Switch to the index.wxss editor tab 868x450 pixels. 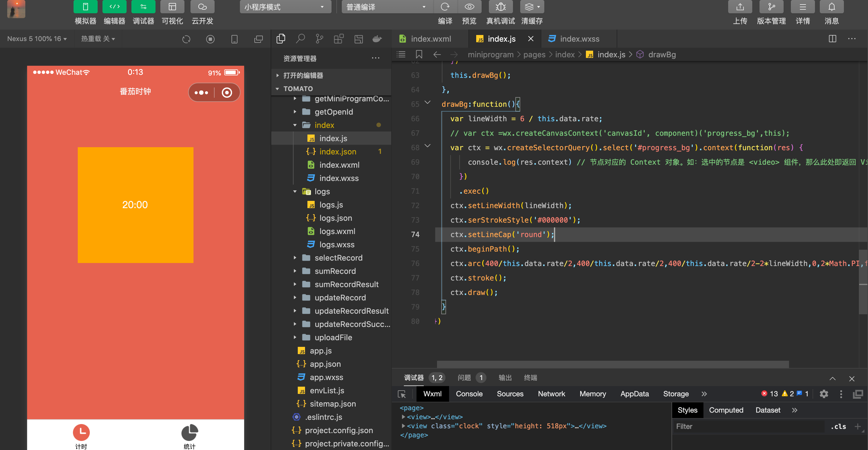[579, 39]
